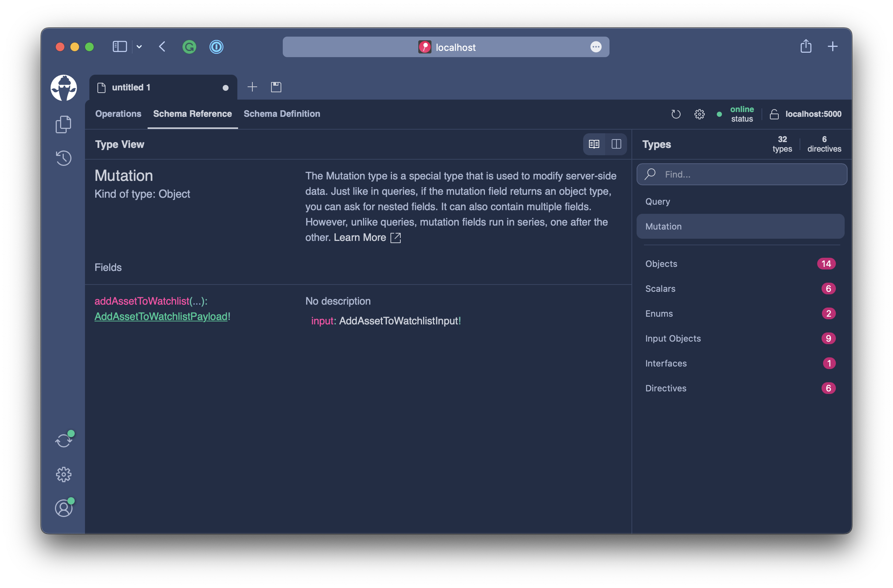Image resolution: width=893 pixels, height=588 pixels.
Task: Go back with the browser arrow
Action: pyautogui.click(x=162, y=46)
